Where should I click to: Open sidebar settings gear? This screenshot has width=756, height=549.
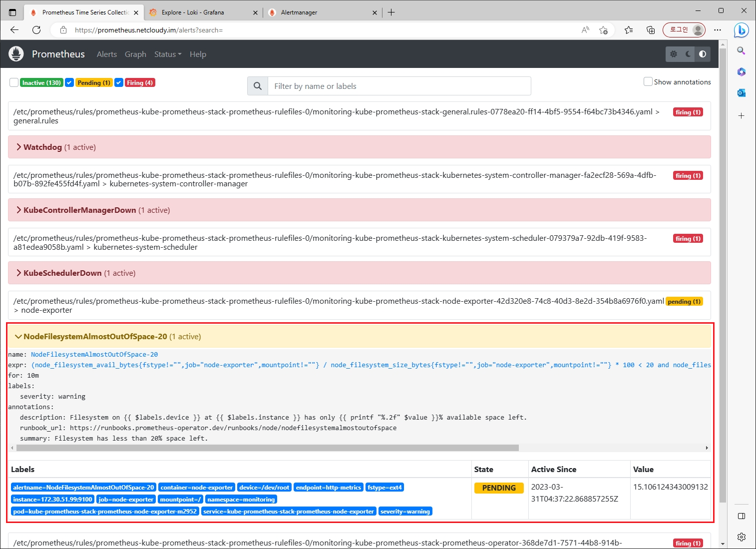pyautogui.click(x=742, y=537)
